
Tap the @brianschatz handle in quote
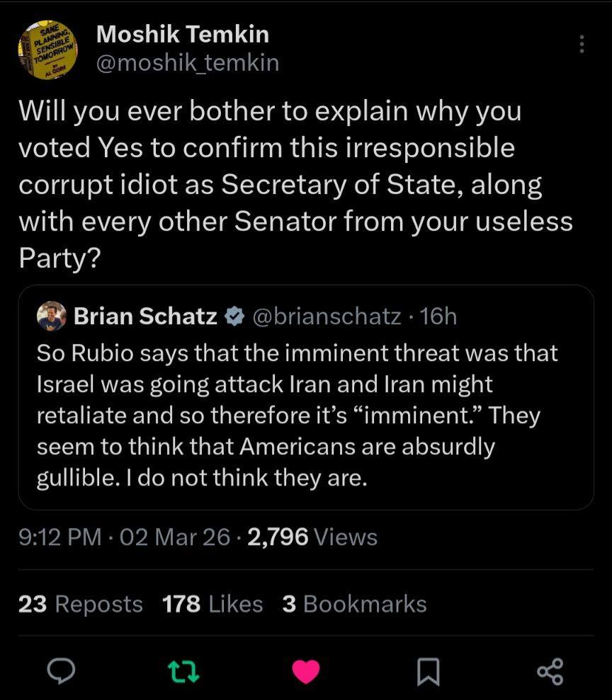[327, 316]
